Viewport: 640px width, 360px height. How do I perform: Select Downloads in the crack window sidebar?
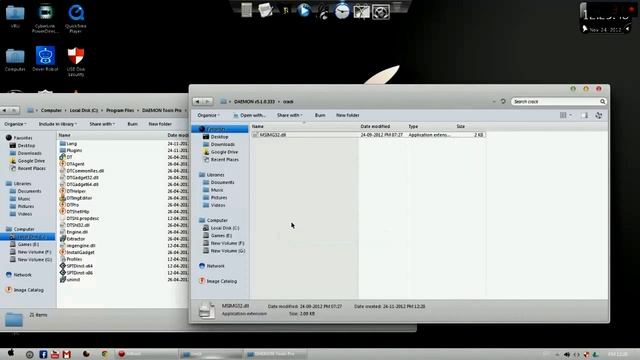pyautogui.click(x=219, y=144)
